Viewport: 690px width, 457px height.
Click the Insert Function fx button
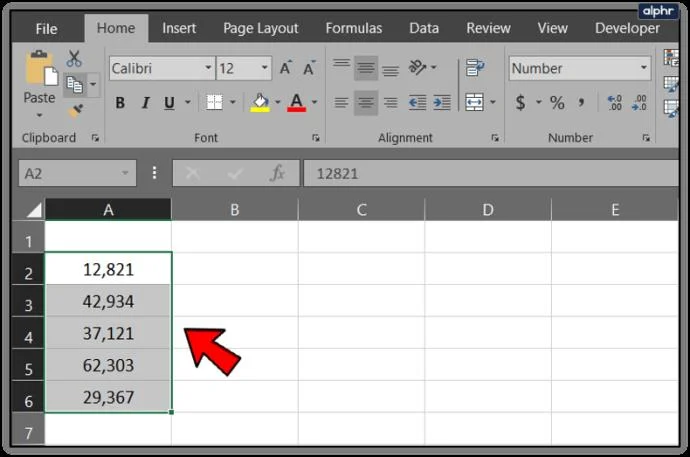coord(277,173)
